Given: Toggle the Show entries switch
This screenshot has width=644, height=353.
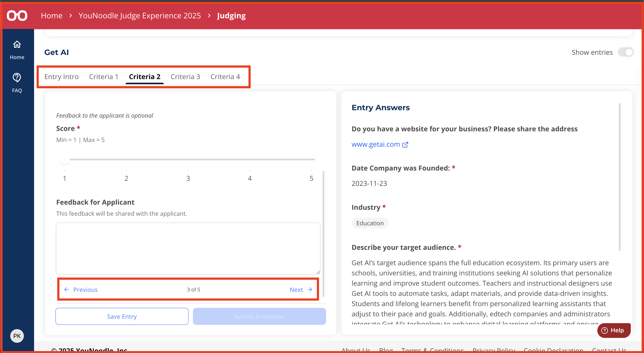Looking at the screenshot, I should click(x=625, y=52).
